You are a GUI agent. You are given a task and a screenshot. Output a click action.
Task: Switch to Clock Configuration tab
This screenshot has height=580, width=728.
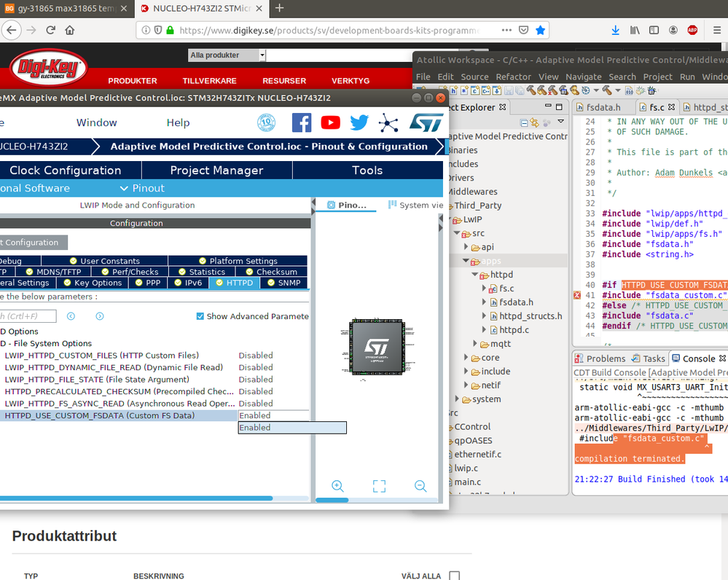[65, 171]
